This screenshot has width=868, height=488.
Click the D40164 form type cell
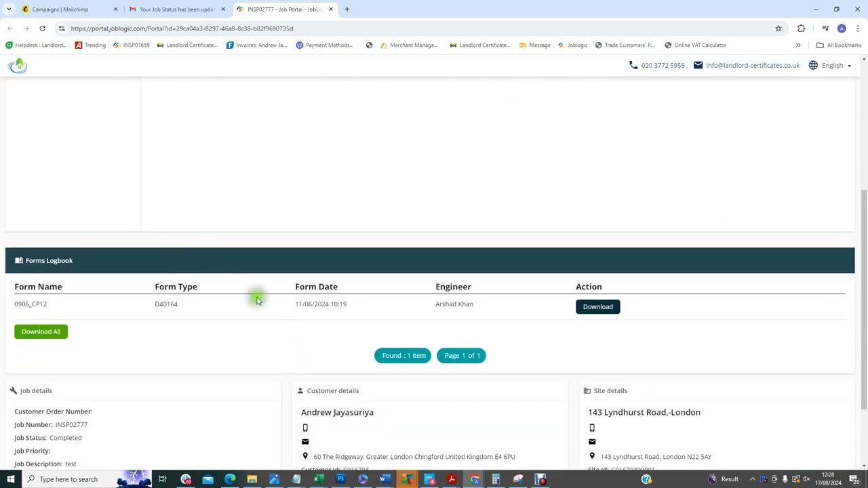pyautogui.click(x=166, y=304)
